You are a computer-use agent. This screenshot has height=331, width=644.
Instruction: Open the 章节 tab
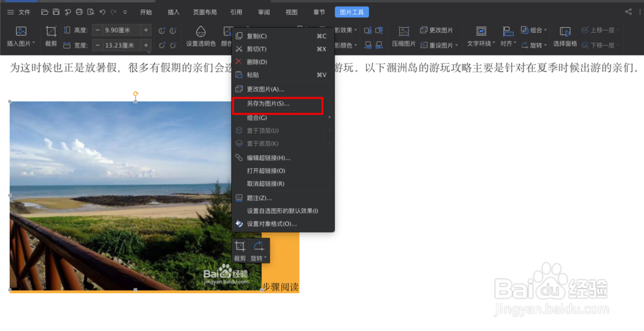click(319, 12)
